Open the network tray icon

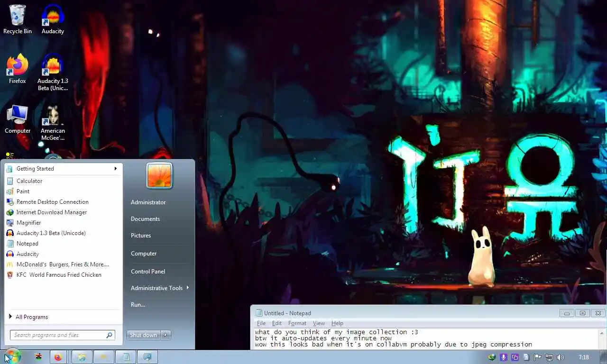point(549,357)
